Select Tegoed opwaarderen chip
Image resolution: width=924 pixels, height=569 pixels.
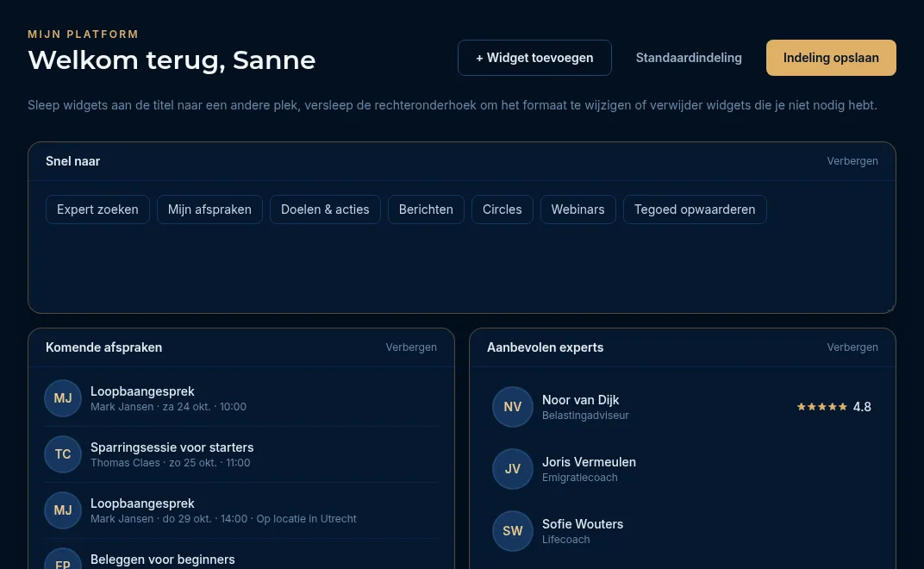[x=695, y=209]
